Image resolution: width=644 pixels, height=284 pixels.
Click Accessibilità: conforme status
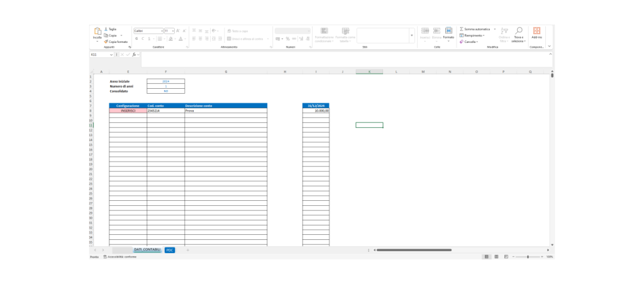click(x=120, y=257)
